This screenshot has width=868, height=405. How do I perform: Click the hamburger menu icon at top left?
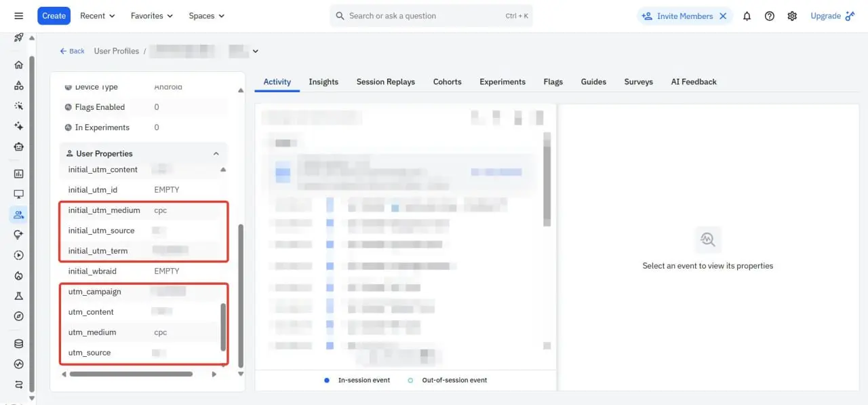[18, 16]
